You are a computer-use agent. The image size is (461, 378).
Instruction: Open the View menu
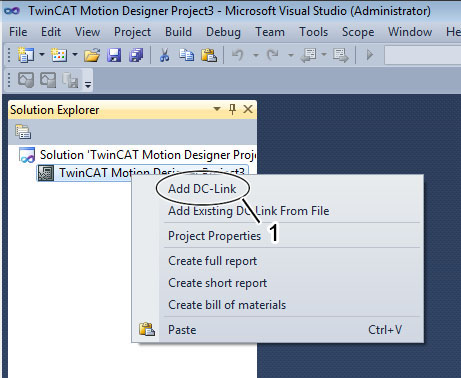pos(87,32)
